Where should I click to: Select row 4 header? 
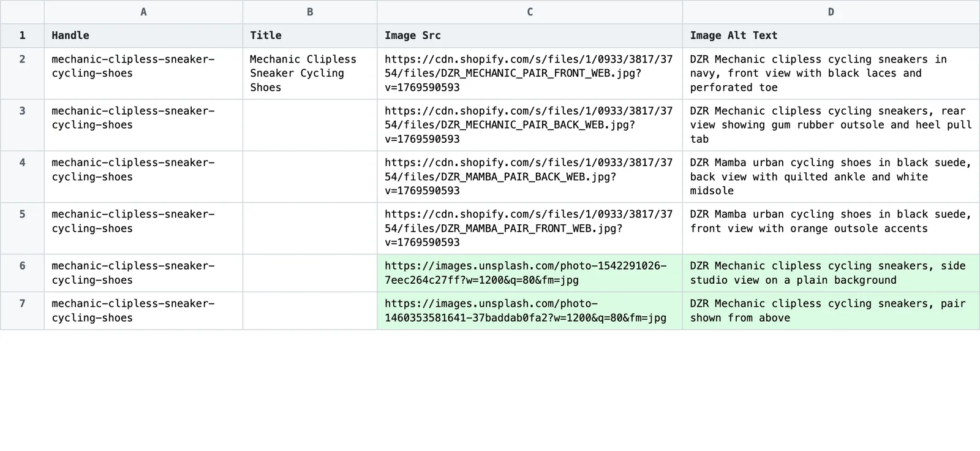click(22, 176)
